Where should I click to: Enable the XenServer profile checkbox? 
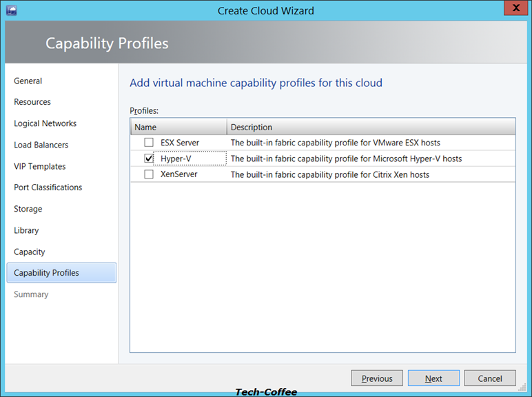tap(149, 174)
